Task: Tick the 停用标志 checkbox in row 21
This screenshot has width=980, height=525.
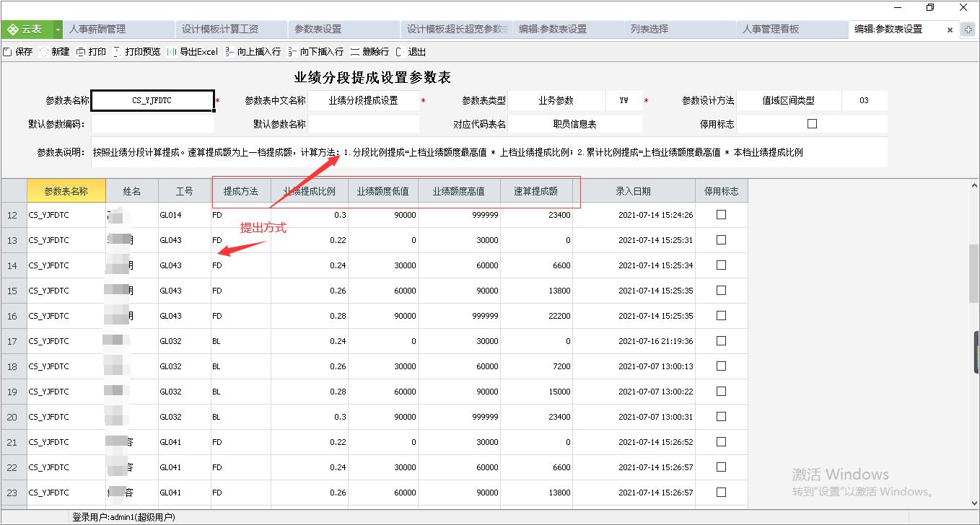Action: [721, 442]
